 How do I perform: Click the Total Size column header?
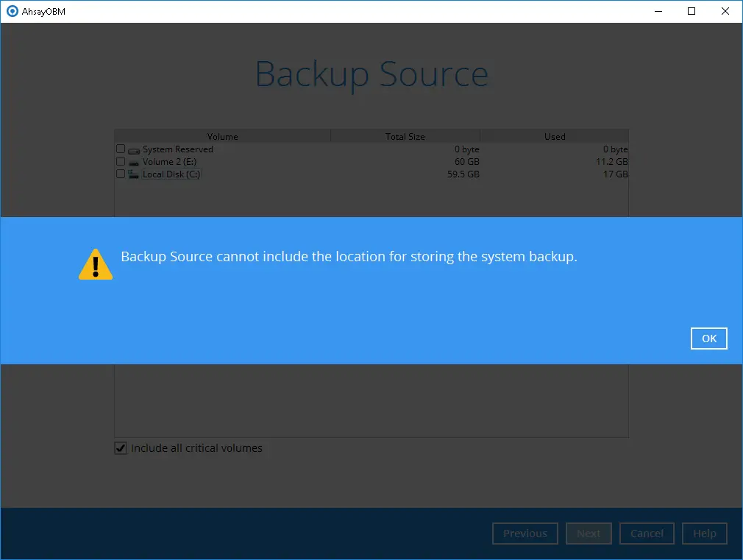(x=405, y=136)
